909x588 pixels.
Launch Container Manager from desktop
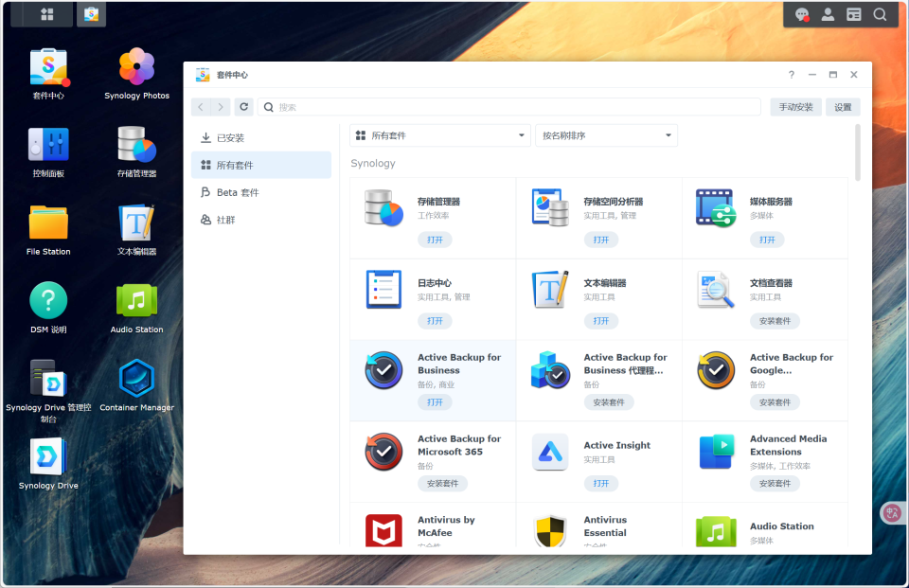click(136, 379)
